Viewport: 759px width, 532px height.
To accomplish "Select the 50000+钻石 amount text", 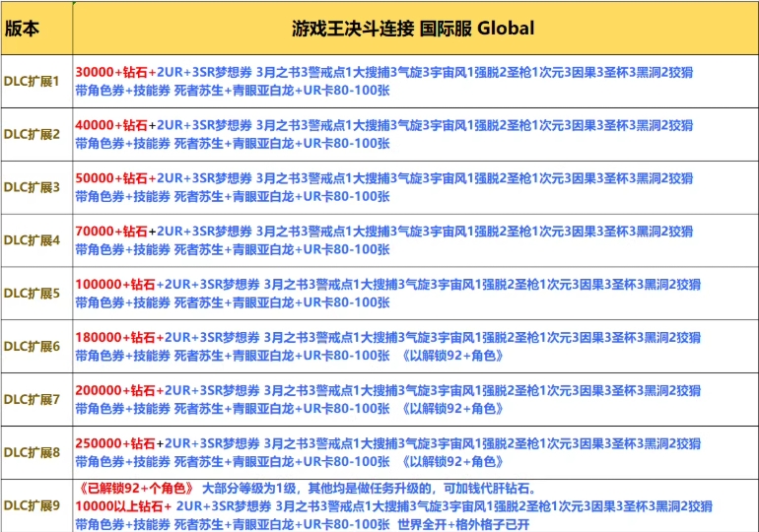I will point(110,178).
